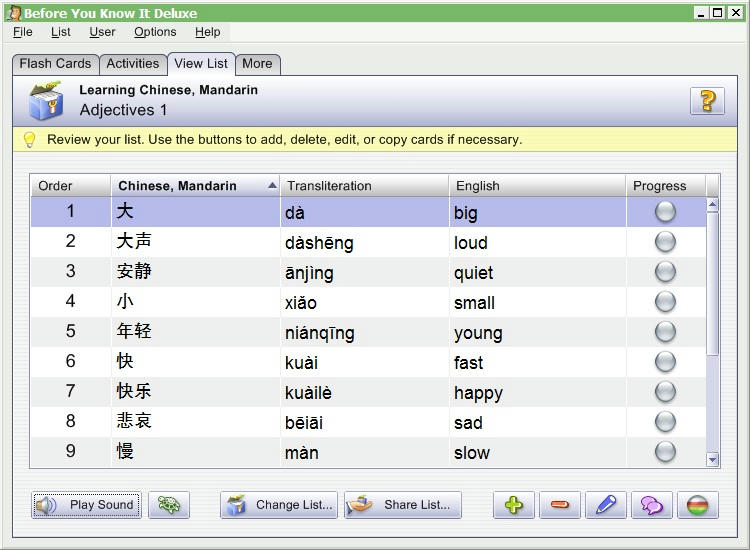The height and width of the screenshot is (550, 750).
Task: Sort by the Order column header
Action: (x=71, y=186)
